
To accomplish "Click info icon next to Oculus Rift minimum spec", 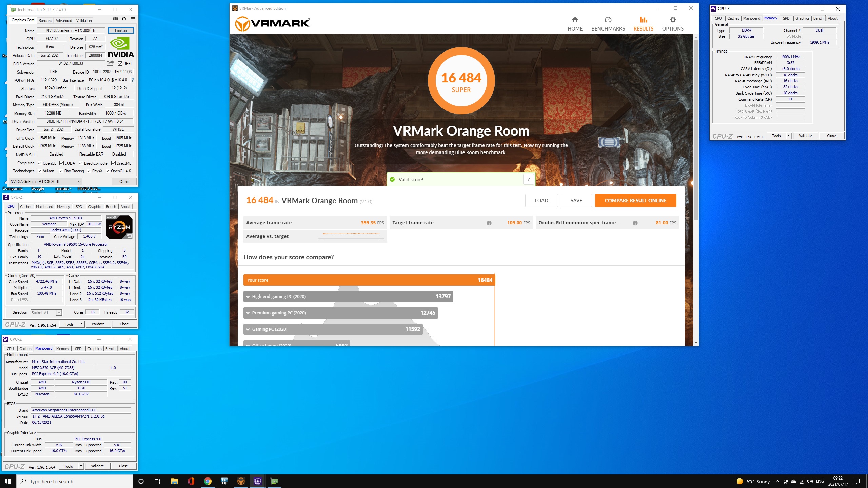I will coord(635,223).
